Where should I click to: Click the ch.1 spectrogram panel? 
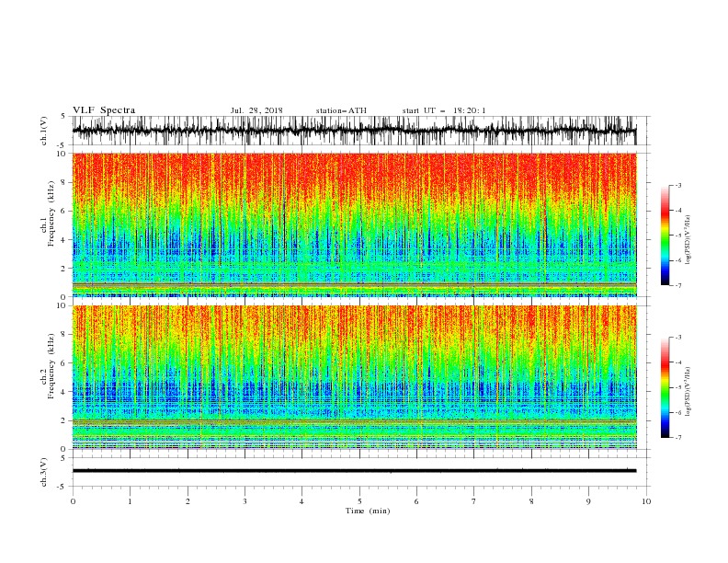tap(354, 224)
